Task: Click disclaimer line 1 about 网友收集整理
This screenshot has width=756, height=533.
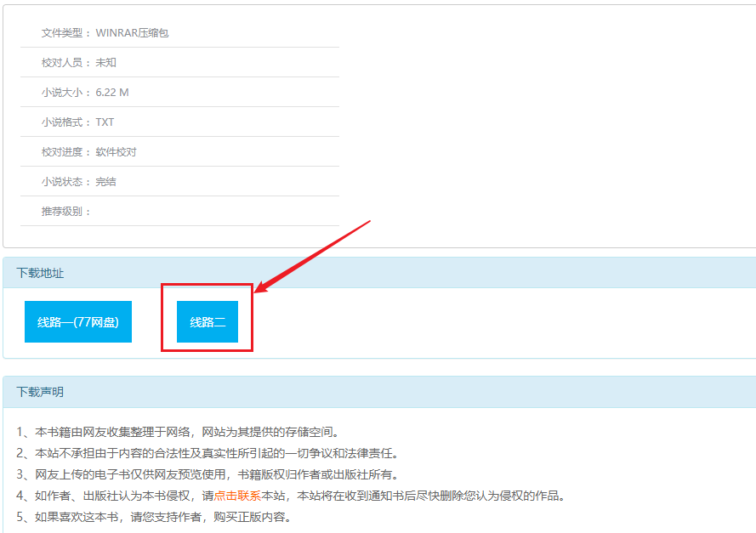Action: [182, 432]
